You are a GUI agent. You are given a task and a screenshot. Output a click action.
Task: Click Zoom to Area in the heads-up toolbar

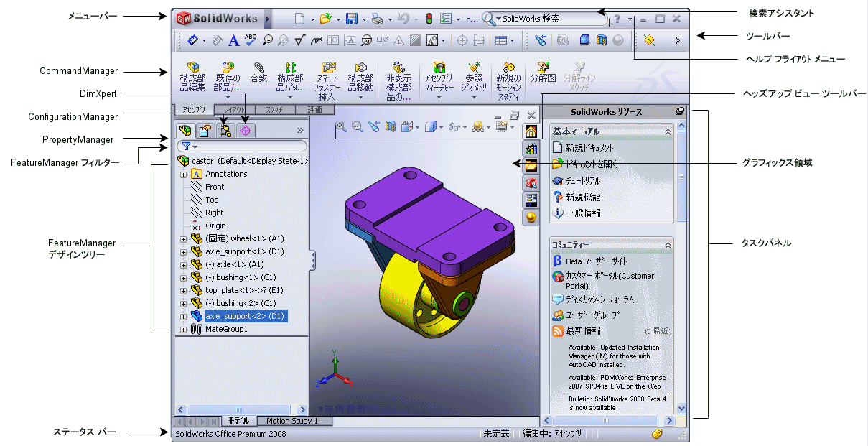[x=358, y=126]
